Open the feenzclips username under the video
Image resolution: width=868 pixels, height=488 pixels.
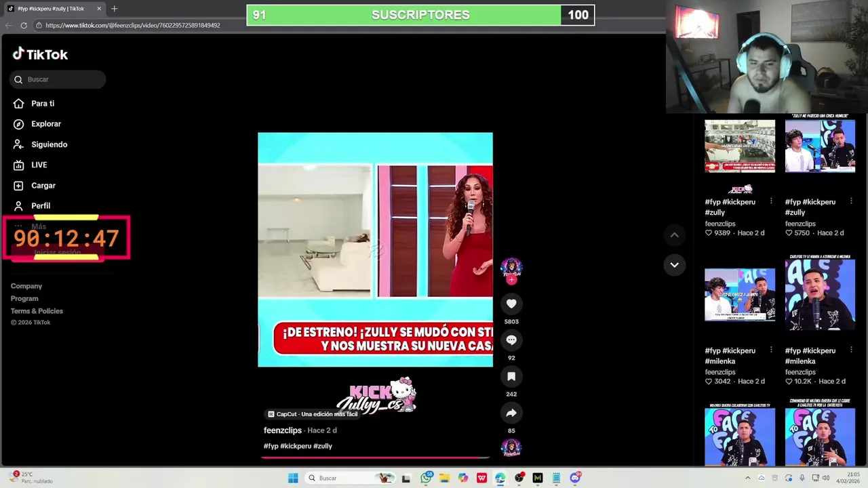(x=283, y=430)
